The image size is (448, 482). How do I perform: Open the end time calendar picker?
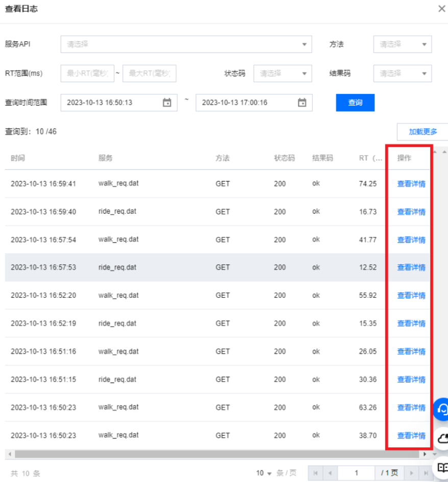pyautogui.click(x=302, y=103)
